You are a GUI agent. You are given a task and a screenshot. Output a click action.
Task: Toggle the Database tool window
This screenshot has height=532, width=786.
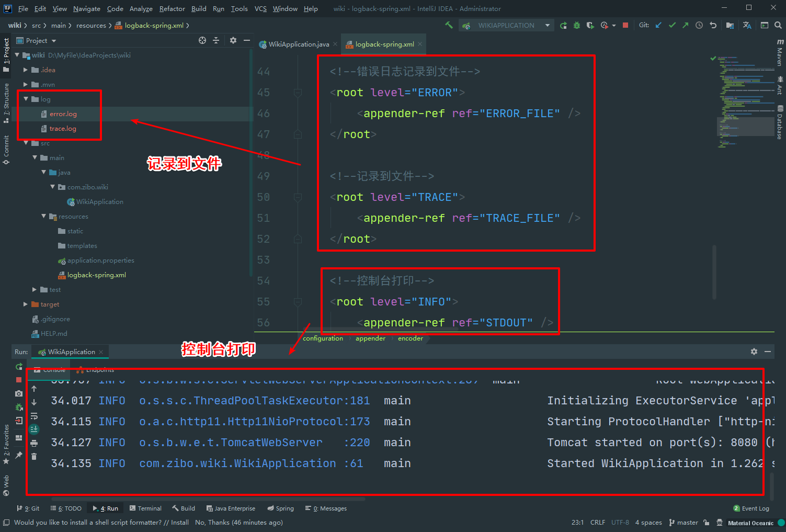point(780,122)
